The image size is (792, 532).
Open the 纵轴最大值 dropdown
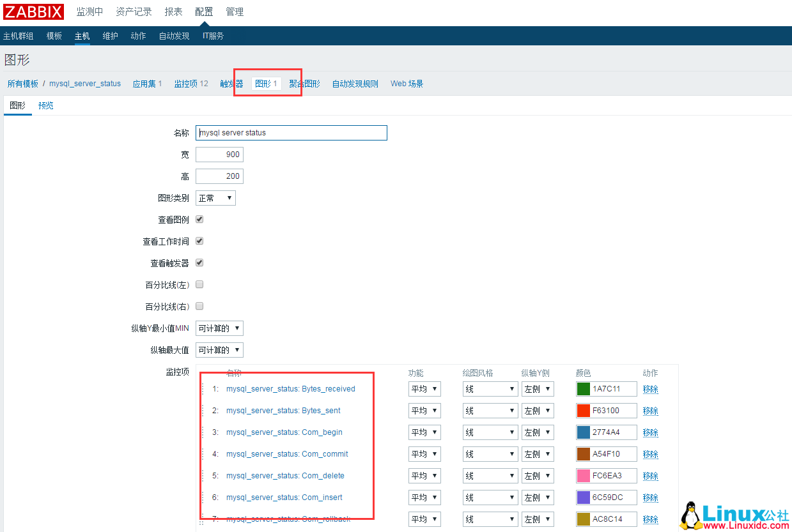[x=219, y=349]
